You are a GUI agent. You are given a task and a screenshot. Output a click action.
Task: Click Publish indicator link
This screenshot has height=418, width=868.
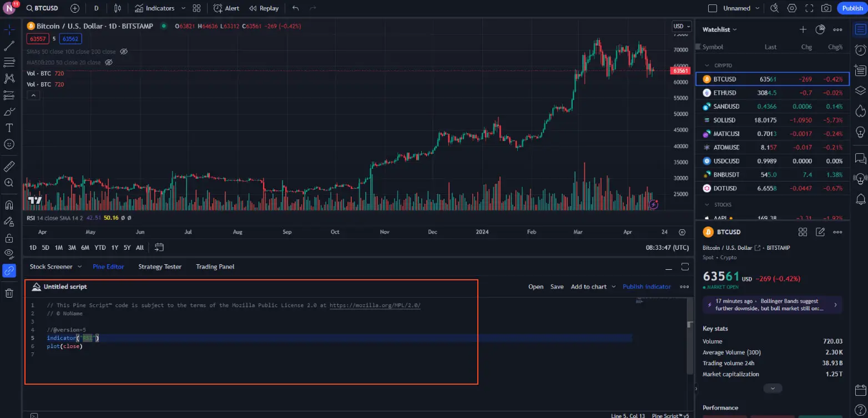coord(647,287)
